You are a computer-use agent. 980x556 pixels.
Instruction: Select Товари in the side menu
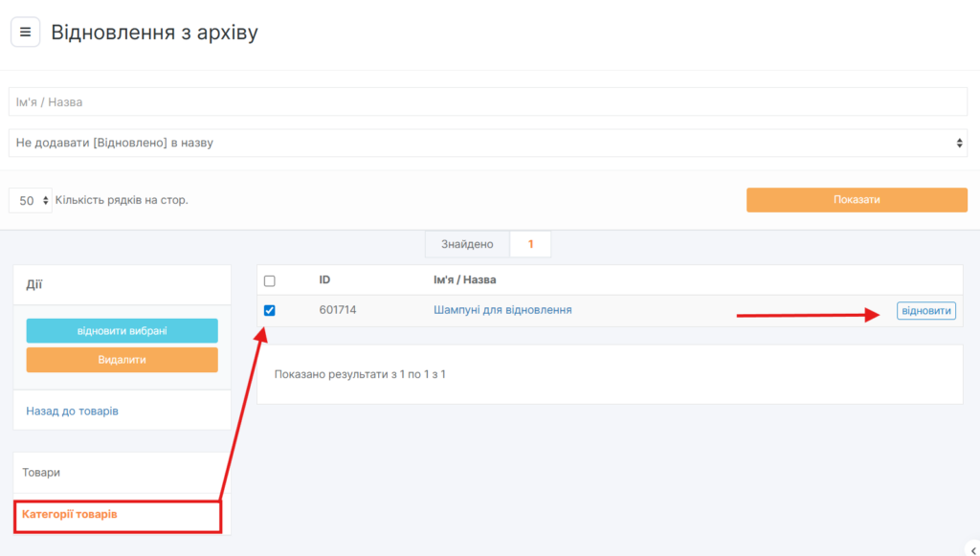[x=41, y=473]
